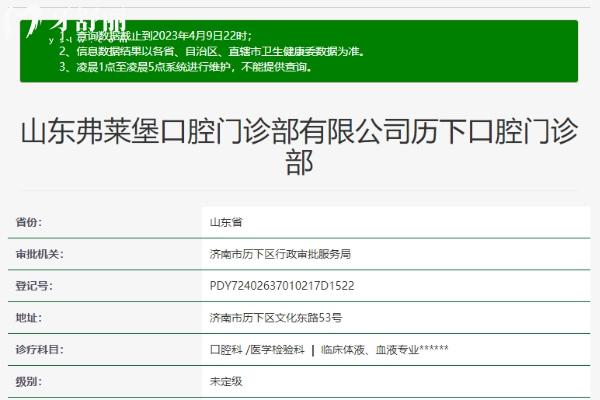
Task: Select 济南市历下区行政审批服务局 text
Action: (280, 254)
